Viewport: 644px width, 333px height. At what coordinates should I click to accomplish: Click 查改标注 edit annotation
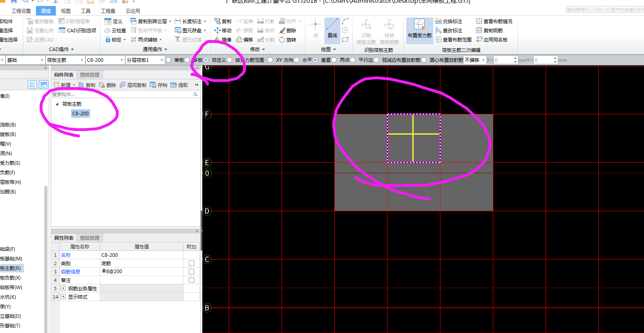click(448, 30)
